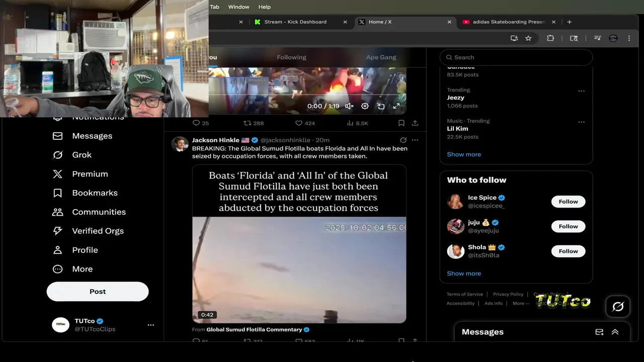Open a new browser tab

click(569, 22)
